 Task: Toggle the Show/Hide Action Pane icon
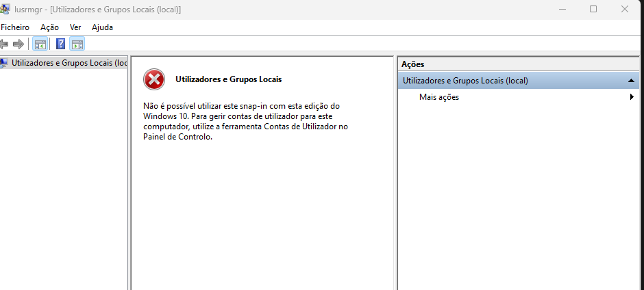click(77, 44)
